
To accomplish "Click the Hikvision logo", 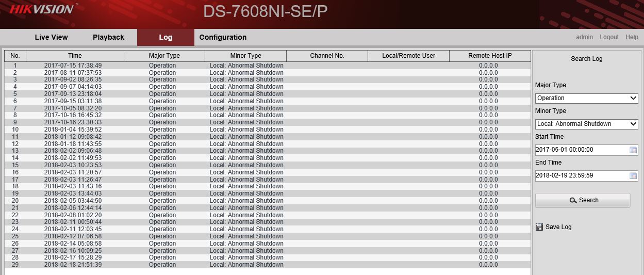I will tap(41, 9).
